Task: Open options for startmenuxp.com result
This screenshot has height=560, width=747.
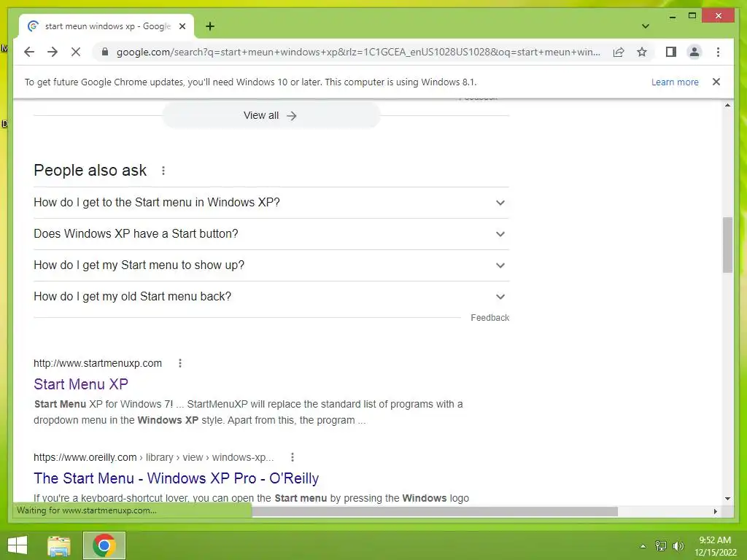Action: click(180, 363)
